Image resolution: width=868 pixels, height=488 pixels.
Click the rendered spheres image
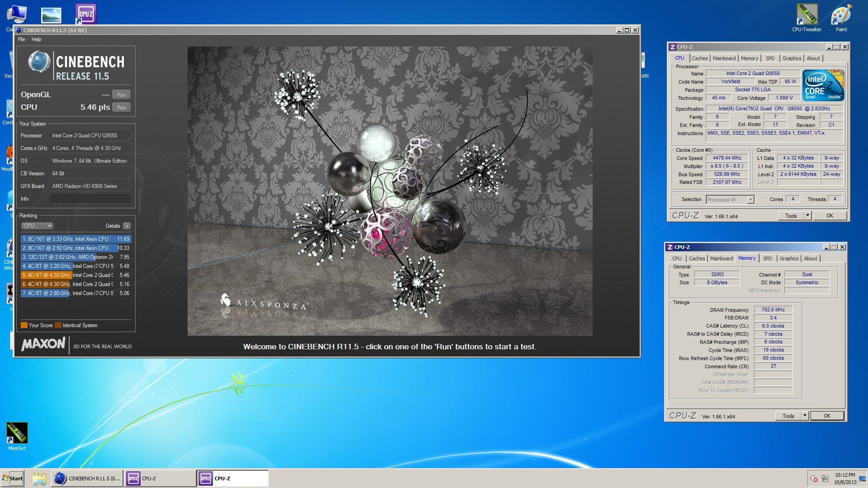(x=390, y=191)
